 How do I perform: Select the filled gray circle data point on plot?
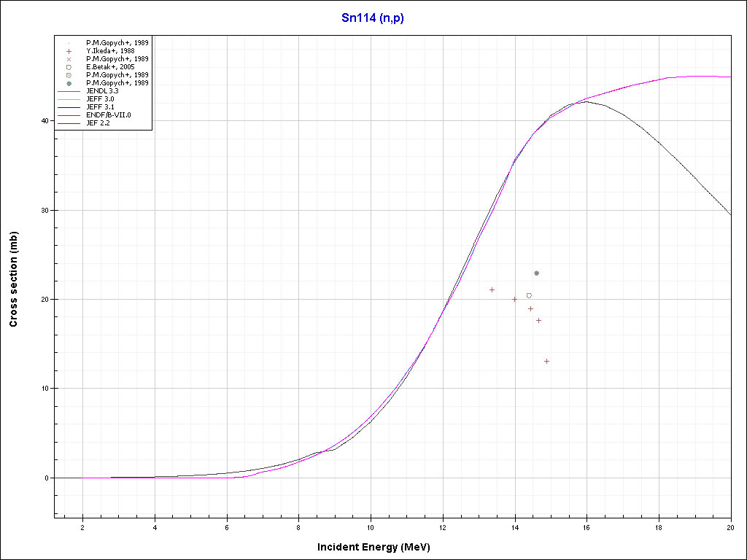536,273
